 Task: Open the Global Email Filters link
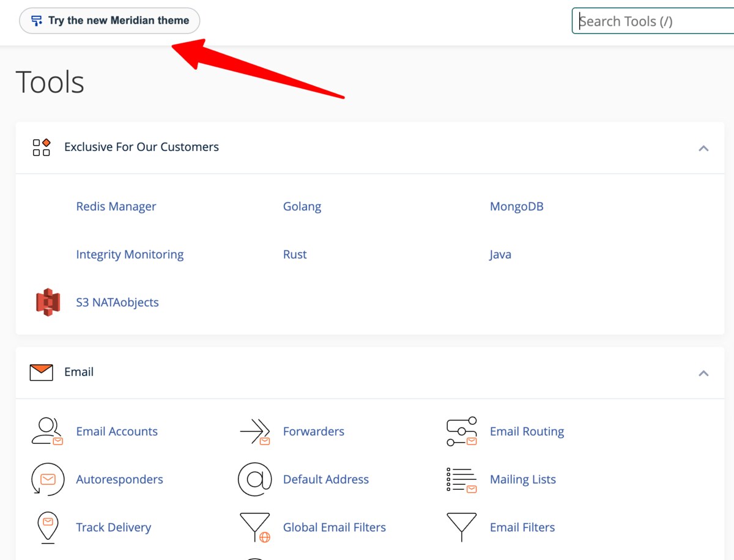tap(335, 527)
